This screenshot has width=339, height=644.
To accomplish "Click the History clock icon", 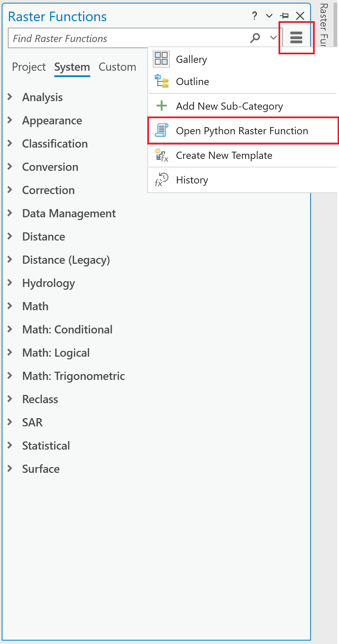I will click(x=161, y=180).
